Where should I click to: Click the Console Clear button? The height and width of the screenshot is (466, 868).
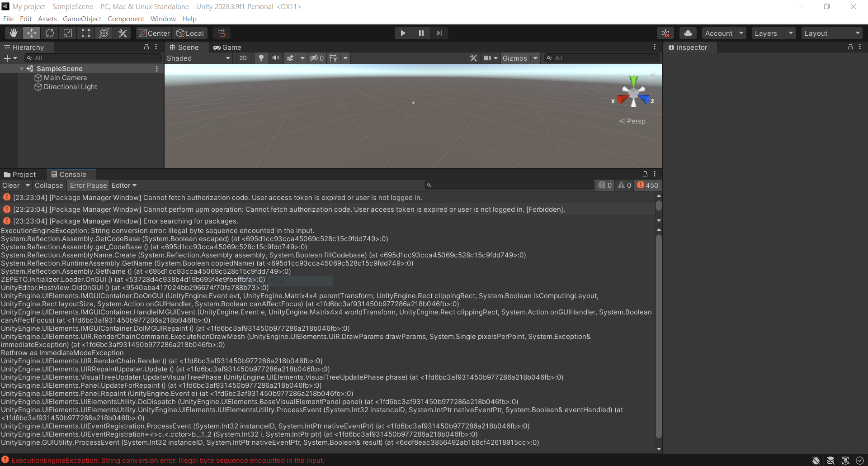click(x=11, y=185)
